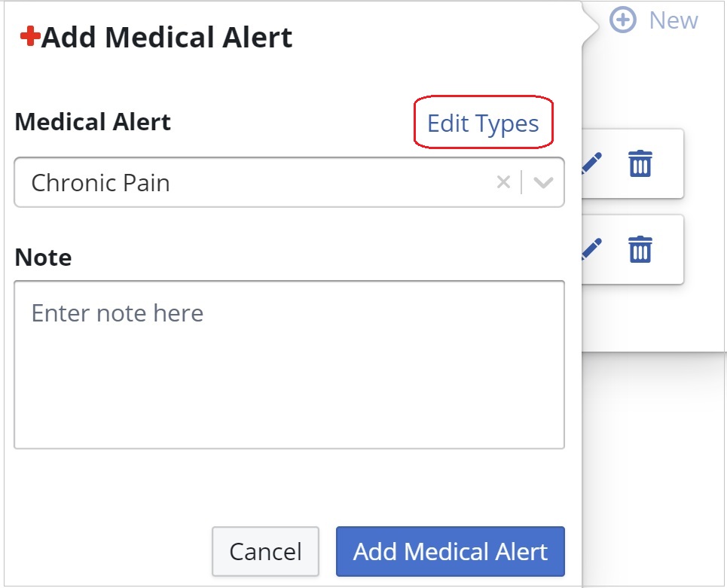Select the bottom pencil edit icon
This screenshot has height=588, width=727.
point(590,249)
